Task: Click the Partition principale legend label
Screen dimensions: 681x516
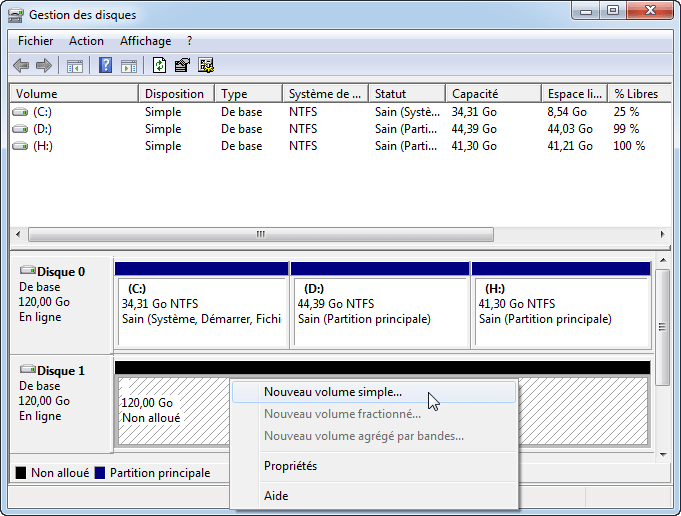Action: (x=160, y=473)
